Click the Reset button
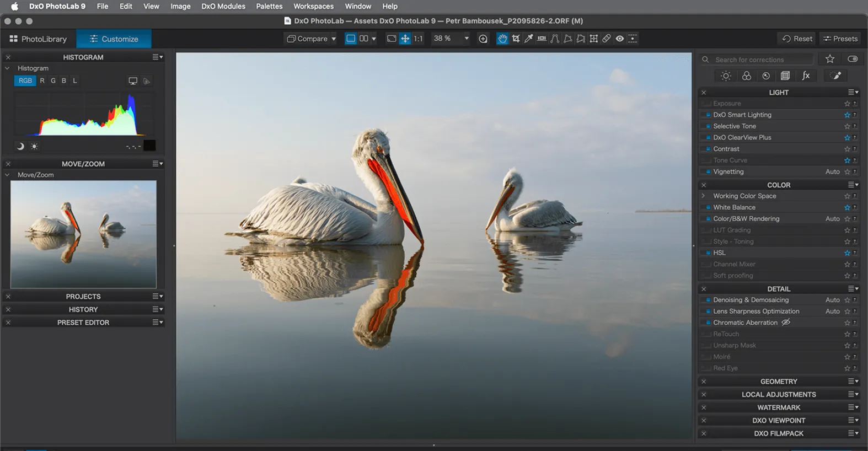The height and width of the screenshot is (451, 868). (x=797, y=39)
